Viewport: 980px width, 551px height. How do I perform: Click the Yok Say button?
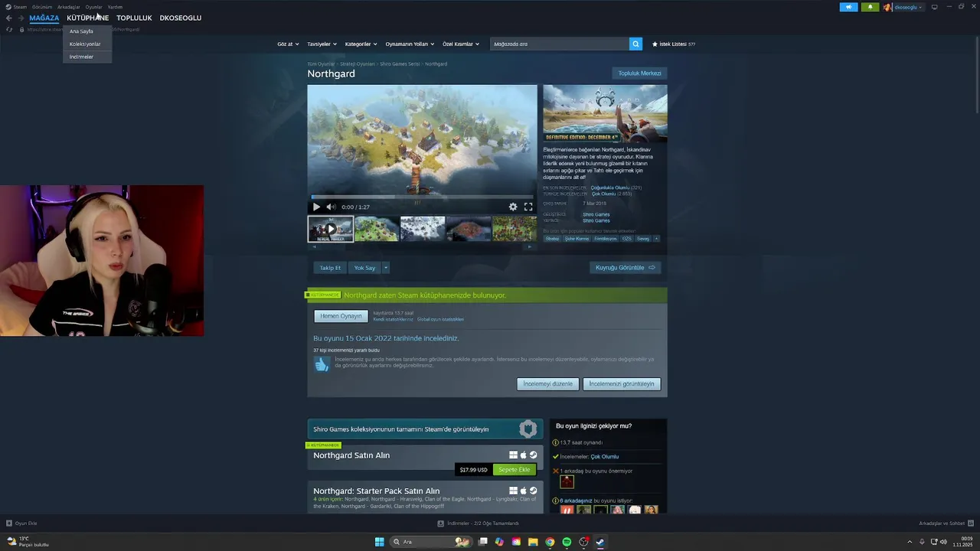point(364,268)
